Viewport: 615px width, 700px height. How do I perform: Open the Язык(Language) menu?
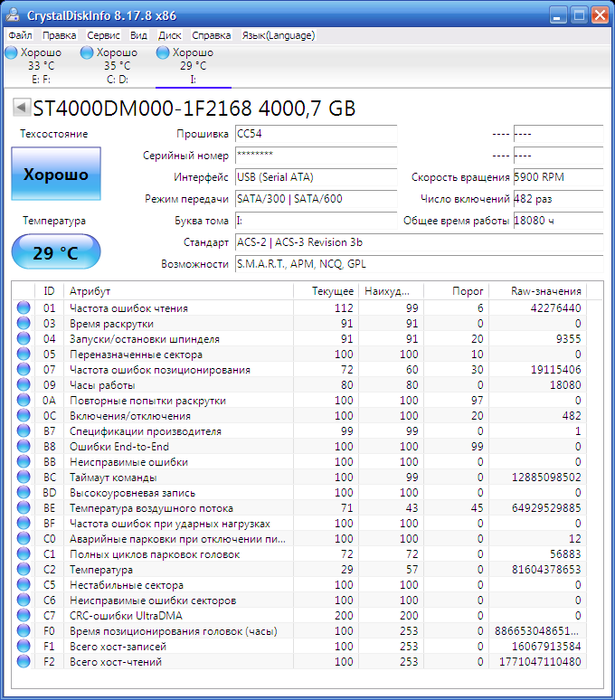[278, 35]
